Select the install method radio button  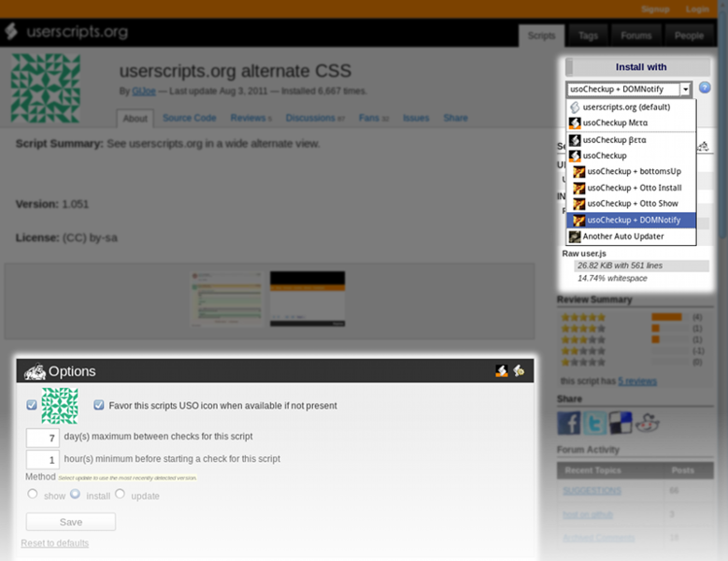coord(75,494)
